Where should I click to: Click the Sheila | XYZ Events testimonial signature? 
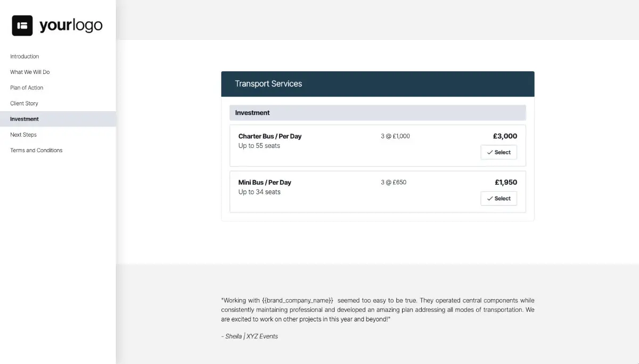click(x=250, y=336)
